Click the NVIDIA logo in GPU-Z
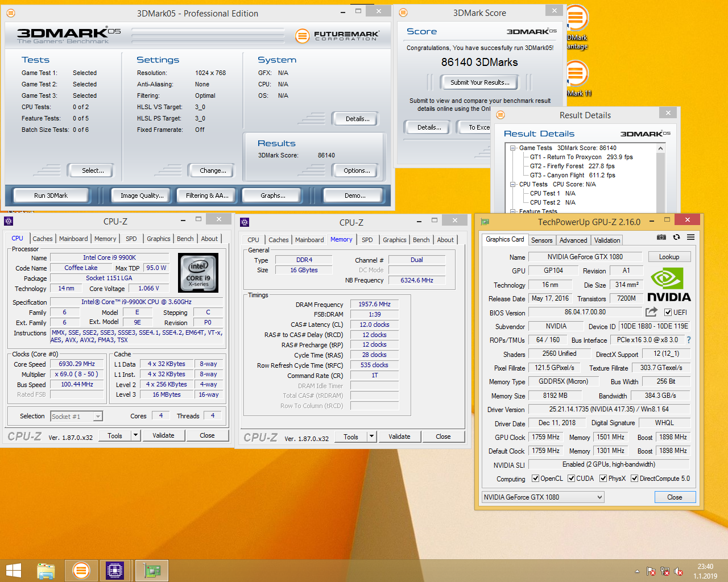Screen dimensions: 728x582 669,285
